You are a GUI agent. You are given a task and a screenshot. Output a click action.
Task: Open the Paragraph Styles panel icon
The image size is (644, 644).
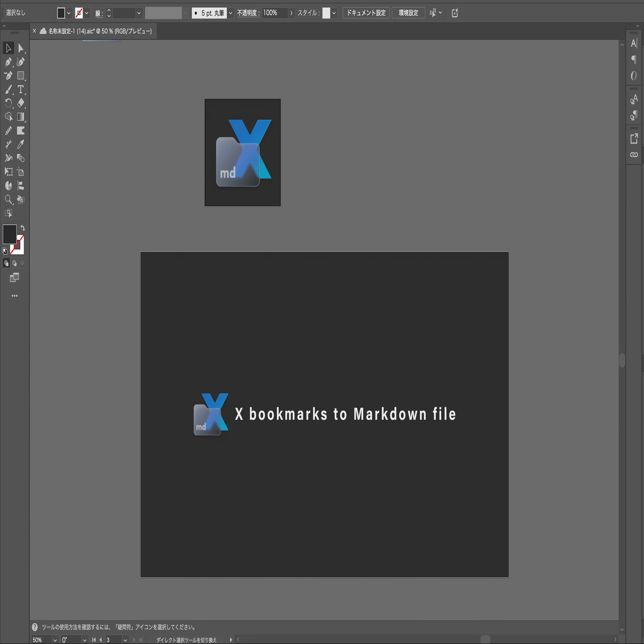pos(634,115)
